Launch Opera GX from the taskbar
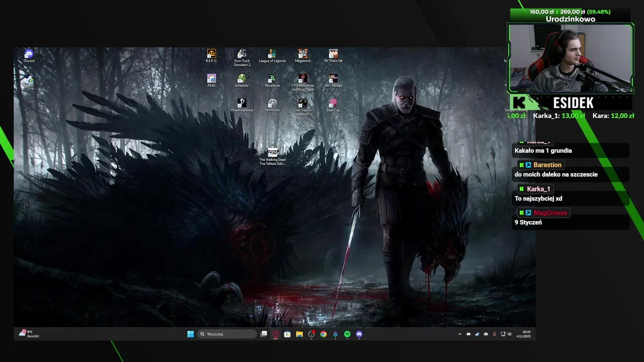This screenshot has width=644, height=362. click(276, 334)
